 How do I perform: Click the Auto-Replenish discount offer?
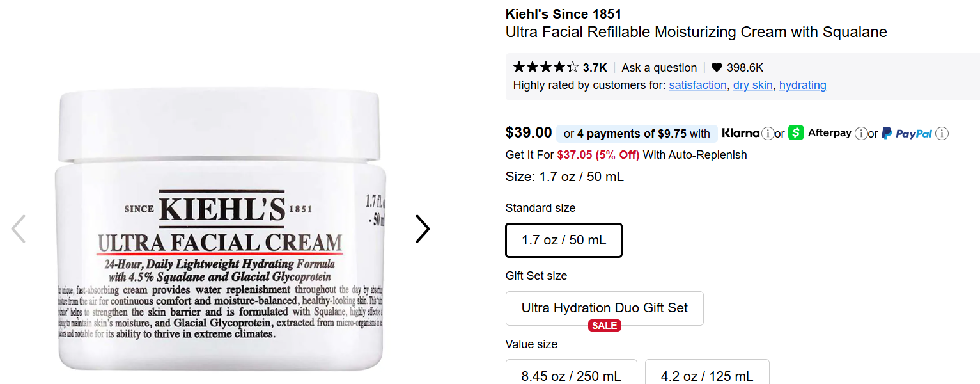pos(625,154)
